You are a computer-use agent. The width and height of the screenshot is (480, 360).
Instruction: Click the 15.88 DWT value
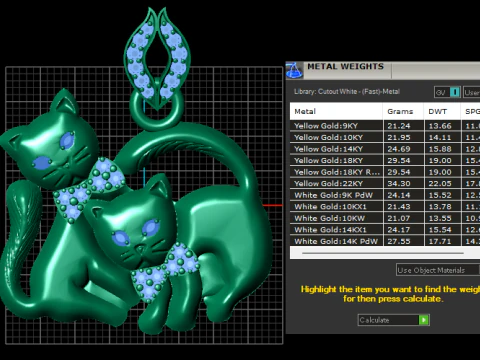click(440, 149)
